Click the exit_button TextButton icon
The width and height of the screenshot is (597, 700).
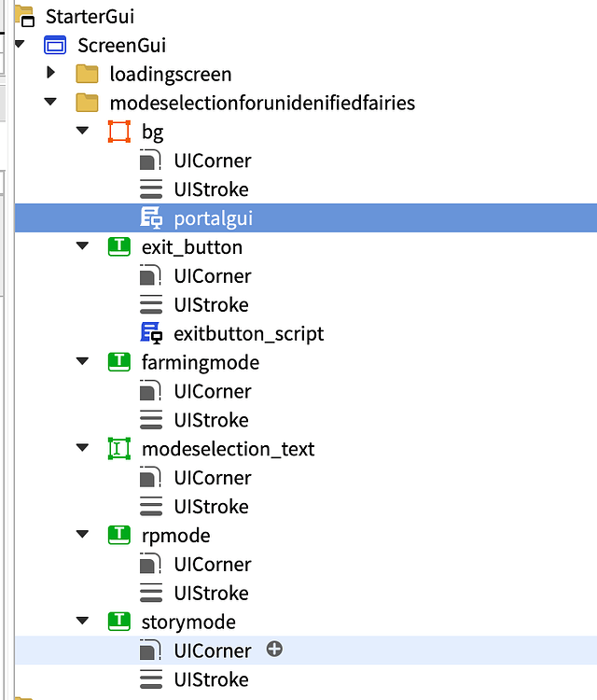pos(119,247)
